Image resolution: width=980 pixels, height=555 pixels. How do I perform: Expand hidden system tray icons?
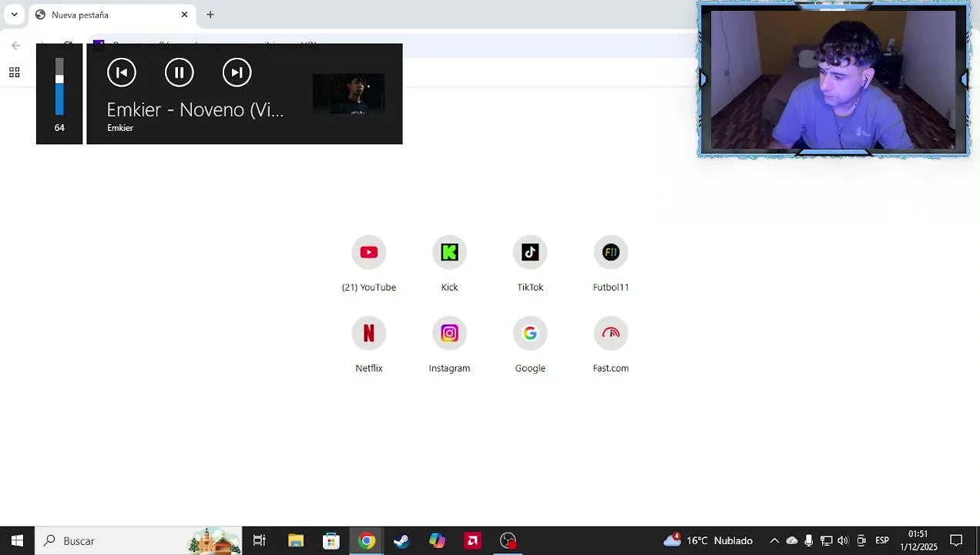(774, 540)
